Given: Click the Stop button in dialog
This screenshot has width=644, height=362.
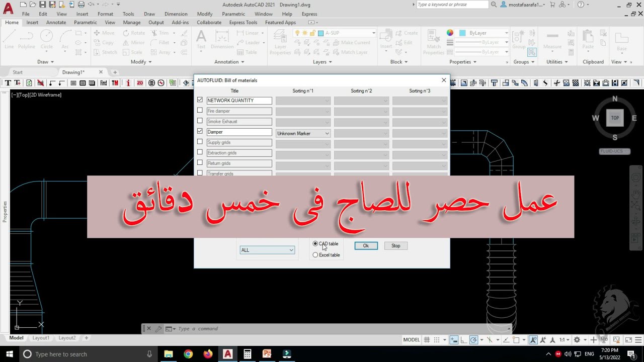Looking at the screenshot, I should (x=396, y=246).
